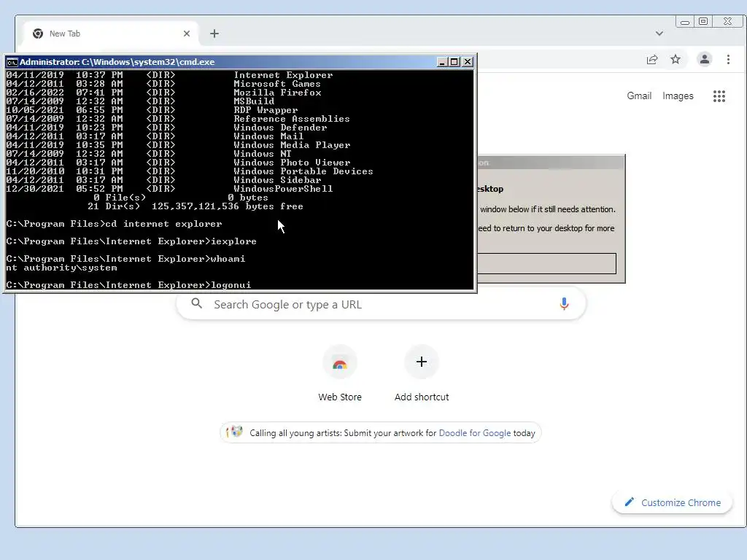Viewport: 747px width, 560px height.
Task: Click the 'Windows Sidebar' directory entry
Action: coord(277,180)
